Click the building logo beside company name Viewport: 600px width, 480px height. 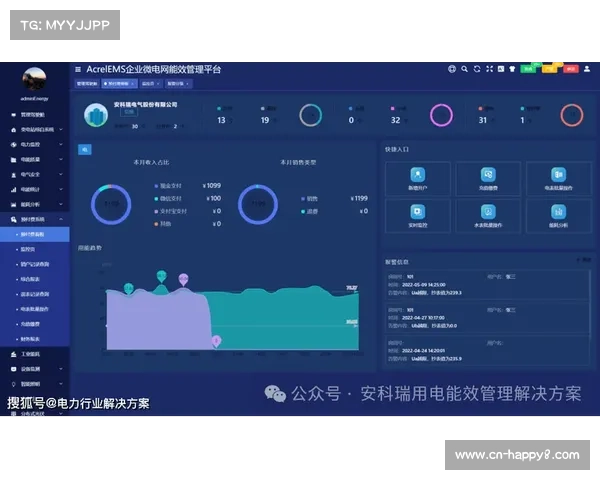pos(96,115)
